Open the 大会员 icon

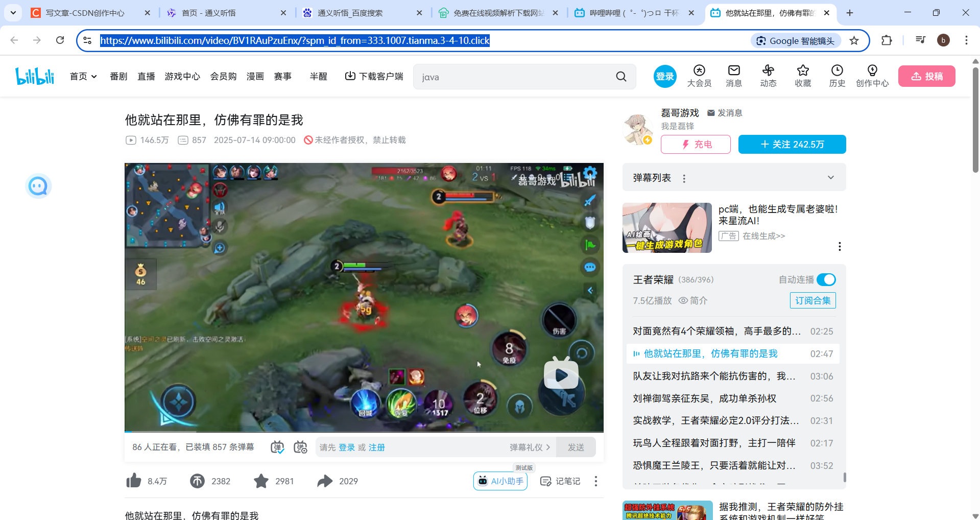[699, 76]
